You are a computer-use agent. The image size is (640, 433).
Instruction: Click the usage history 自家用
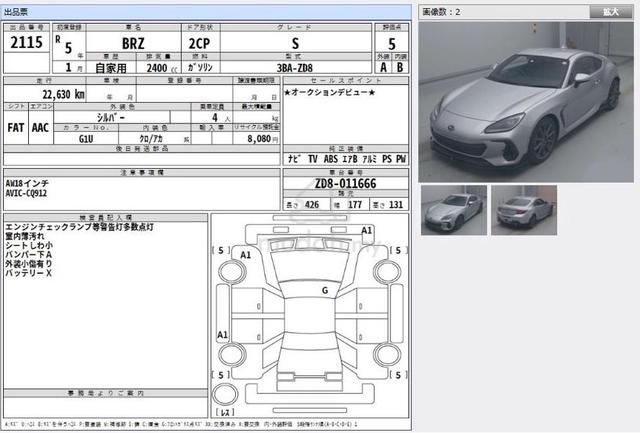click(x=111, y=68)
